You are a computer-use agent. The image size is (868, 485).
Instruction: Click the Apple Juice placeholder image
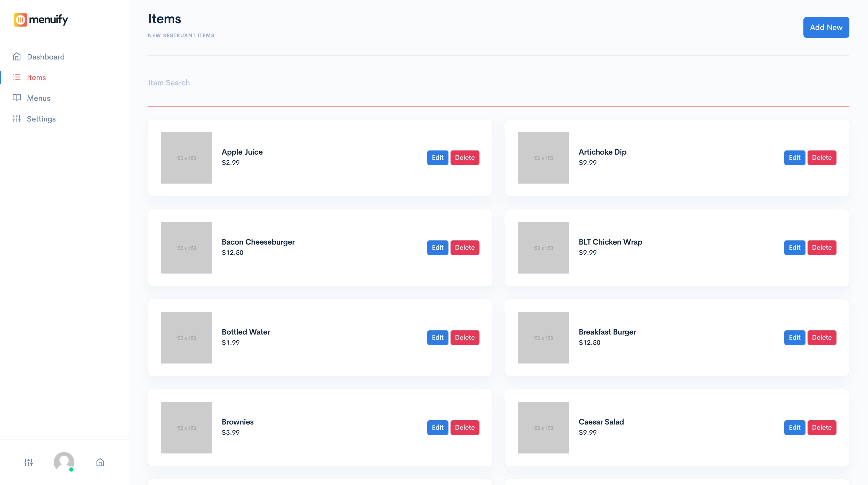tap(186, 157)
